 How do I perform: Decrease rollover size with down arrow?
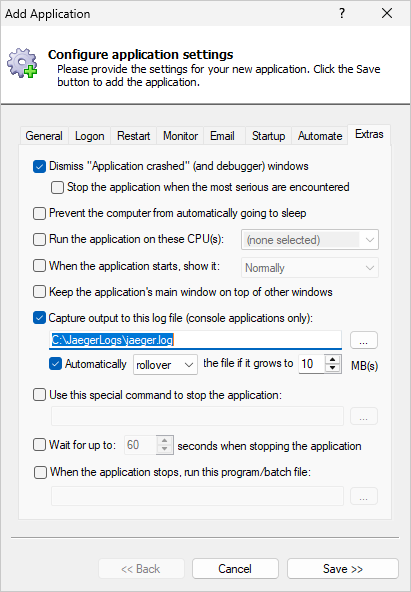click(332, 368)
